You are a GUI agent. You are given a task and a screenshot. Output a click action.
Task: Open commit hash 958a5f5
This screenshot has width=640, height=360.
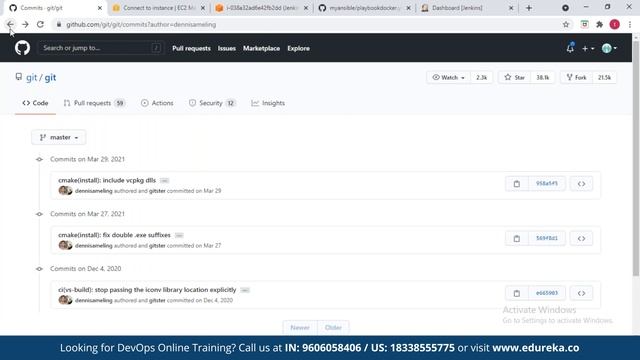pos(547,184)
